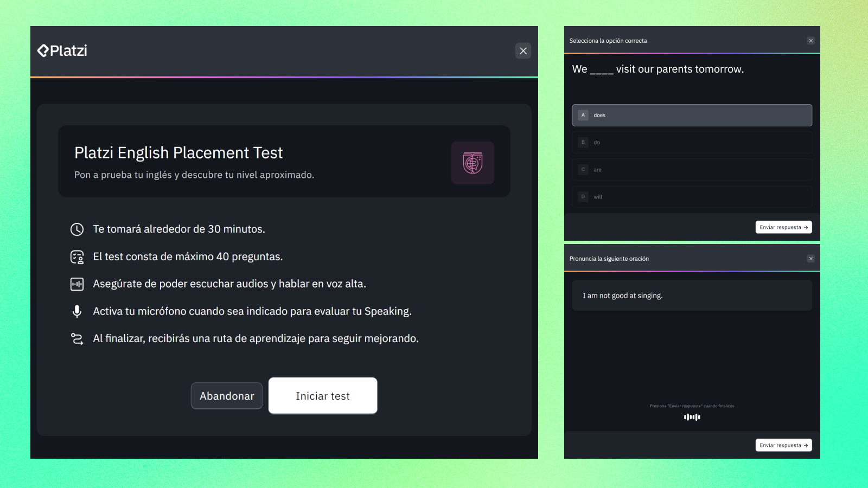This screenshot has height=488, width=868.
Task: Click the Platzi logo
Action: [61, 50]
